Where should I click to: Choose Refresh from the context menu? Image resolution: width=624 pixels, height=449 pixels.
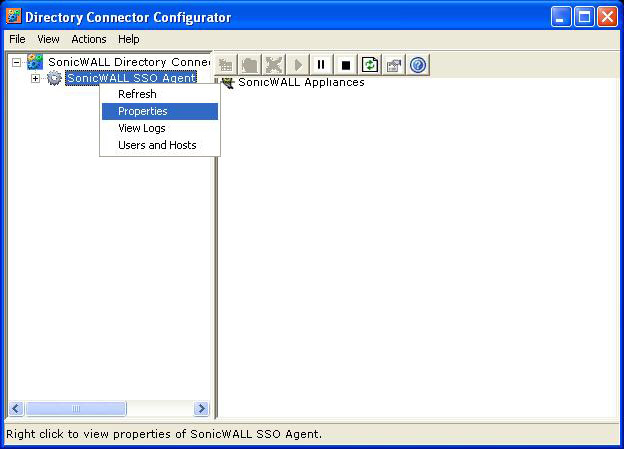coord(160,94)
